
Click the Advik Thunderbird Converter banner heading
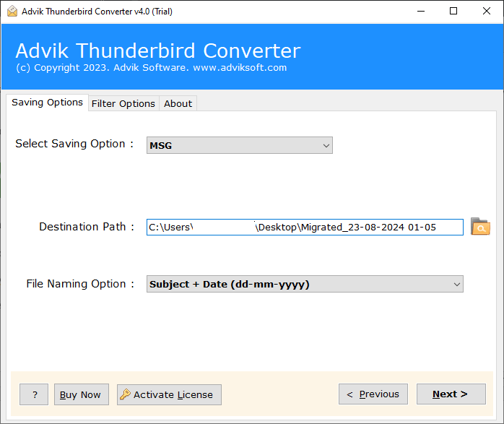coord(158,51)
